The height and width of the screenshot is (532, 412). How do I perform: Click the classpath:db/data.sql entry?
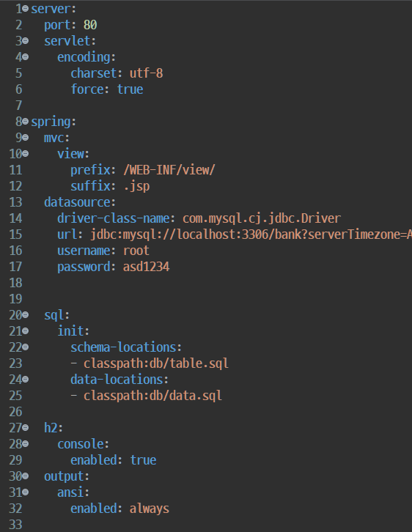[152, 396]
